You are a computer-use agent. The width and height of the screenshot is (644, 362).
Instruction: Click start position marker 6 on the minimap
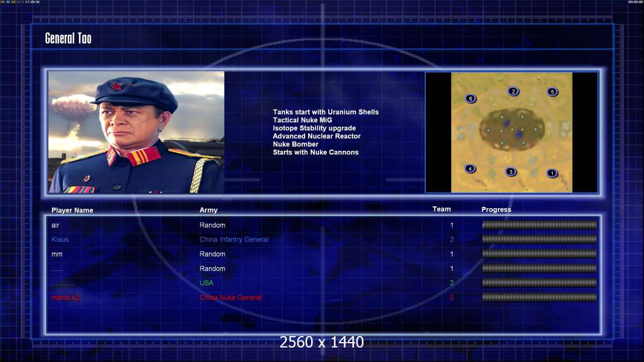pos(471,98)
